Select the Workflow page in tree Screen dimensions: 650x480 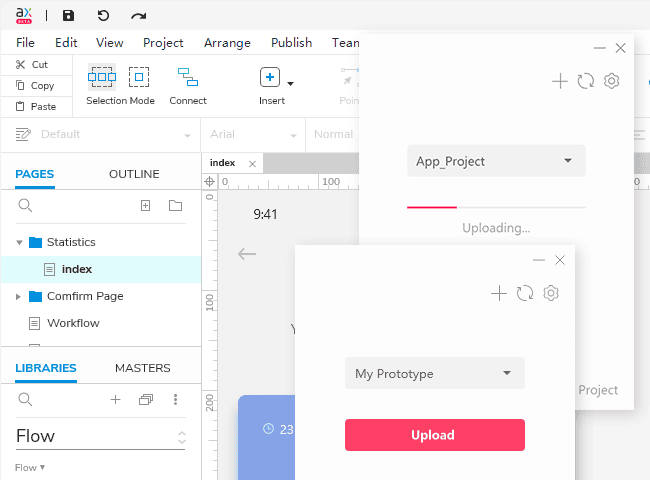click(73, 323)
